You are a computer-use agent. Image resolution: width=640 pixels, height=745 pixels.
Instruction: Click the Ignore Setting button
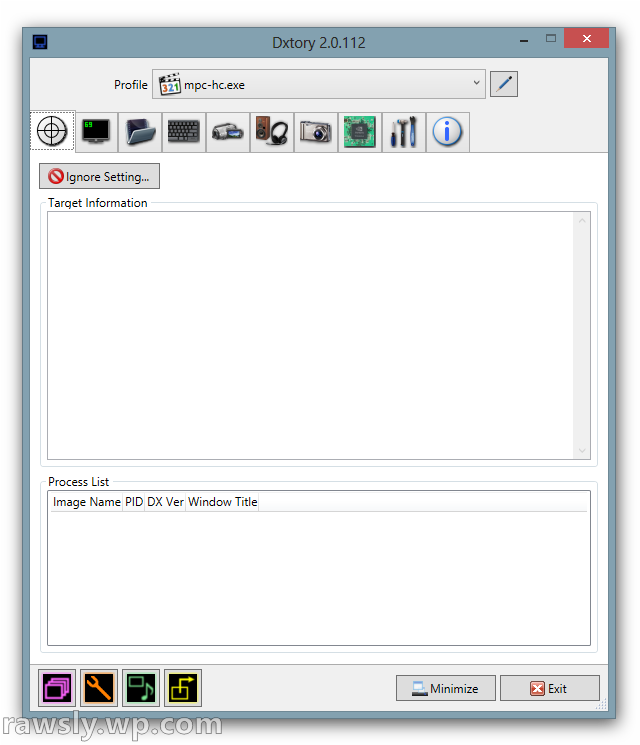99,177
